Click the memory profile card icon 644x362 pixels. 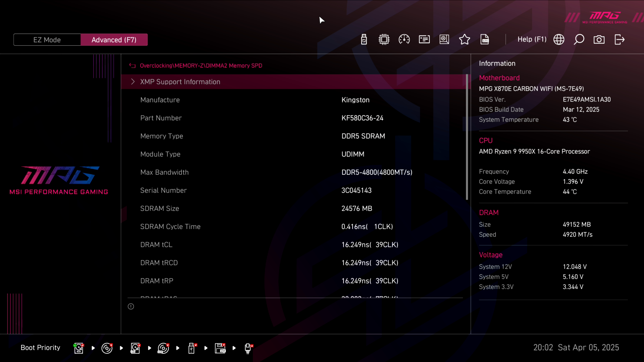[x=424, y=40]
